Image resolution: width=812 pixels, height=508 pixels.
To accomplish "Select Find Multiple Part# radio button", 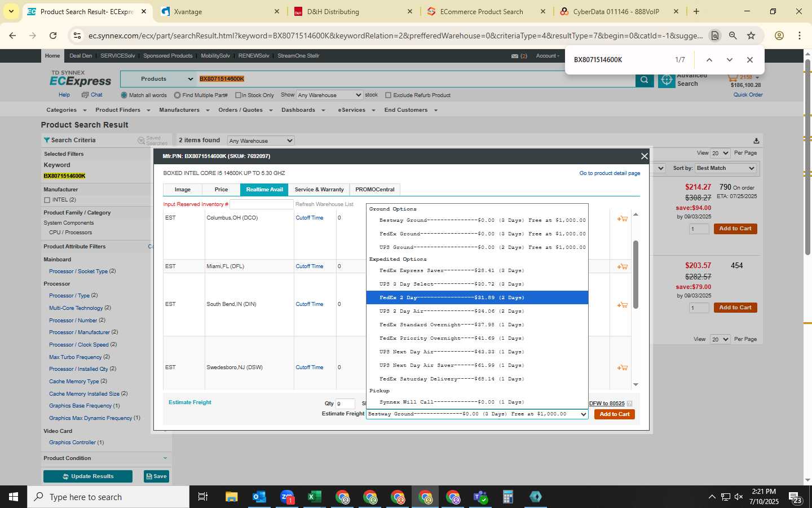I will (x=177, y=95).
